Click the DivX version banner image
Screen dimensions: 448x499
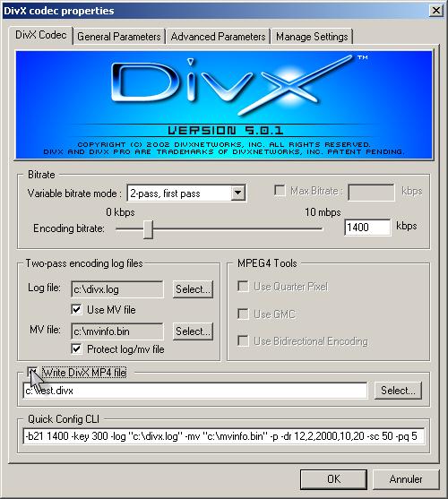click(x=224, y=105)
